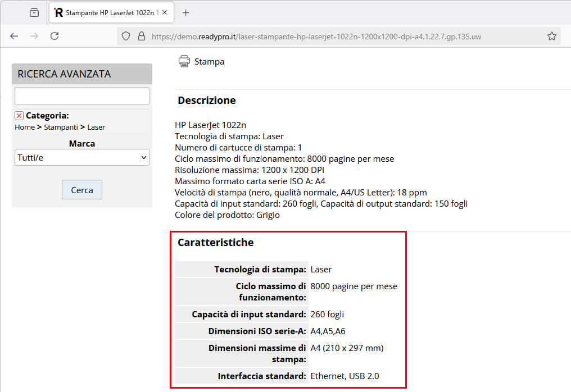Click the '8000 pagine per mese' table value
This screenshot has width=571, height=392.
click(354, 286)
